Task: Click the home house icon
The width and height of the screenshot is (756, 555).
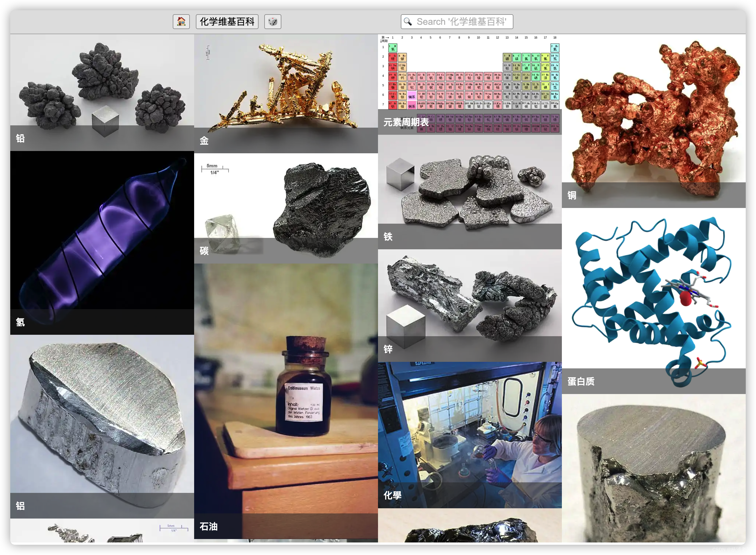Action: (181, 22)
